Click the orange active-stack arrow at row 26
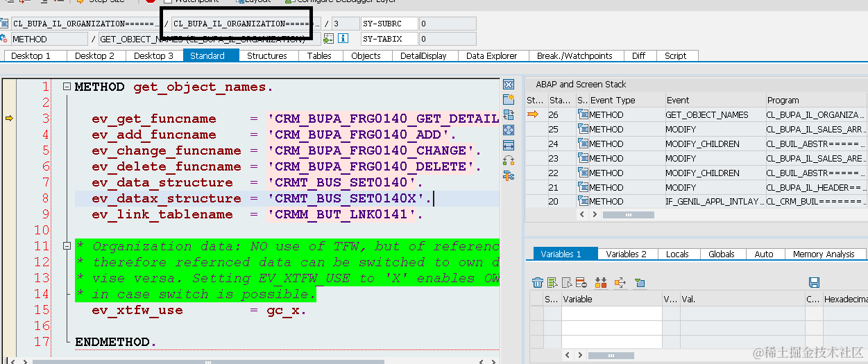 [533, 114]
